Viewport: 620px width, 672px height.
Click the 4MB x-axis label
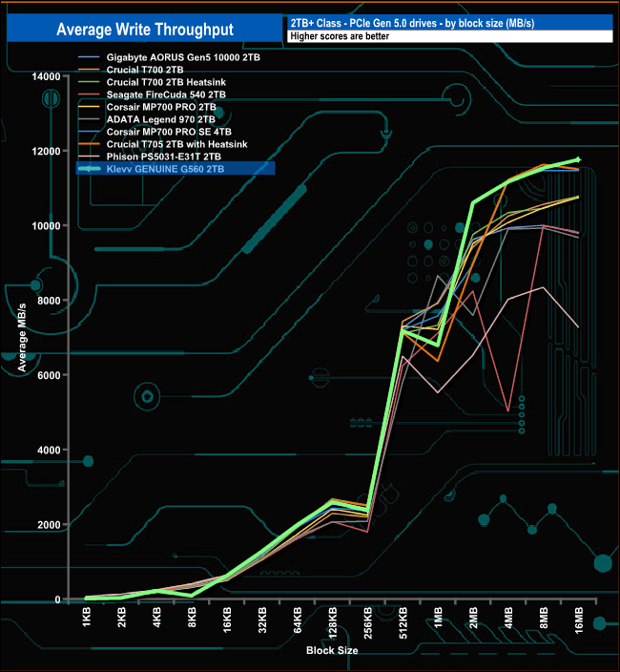508,618
